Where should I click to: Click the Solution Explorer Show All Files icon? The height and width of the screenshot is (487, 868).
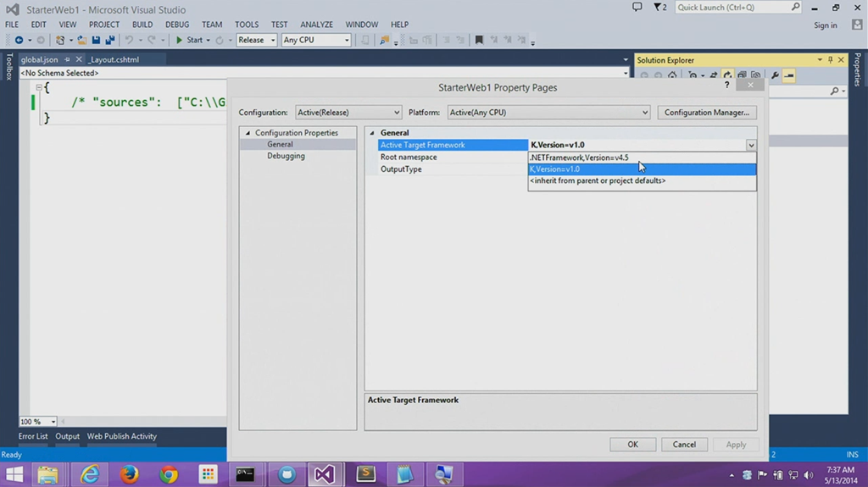755,75
